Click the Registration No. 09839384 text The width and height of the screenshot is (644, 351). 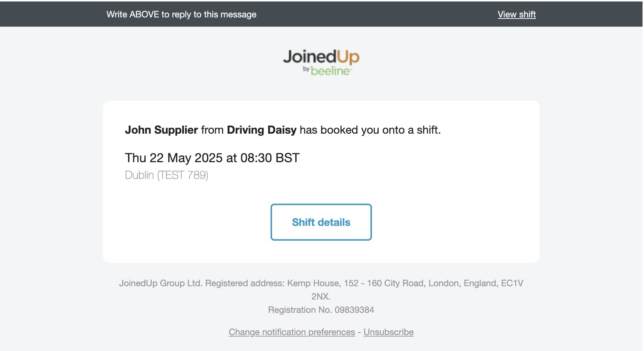(x=321, y=310)
